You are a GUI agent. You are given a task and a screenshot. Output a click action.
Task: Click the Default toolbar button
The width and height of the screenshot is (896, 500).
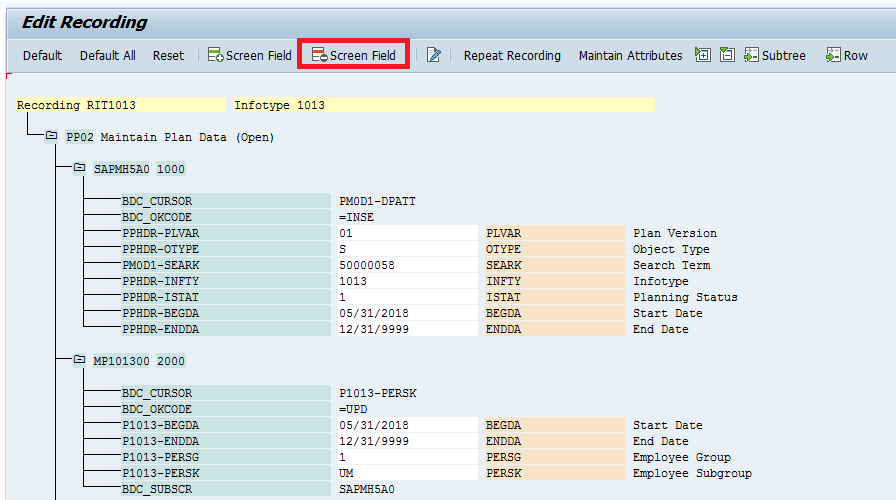(x=42, y=55)
